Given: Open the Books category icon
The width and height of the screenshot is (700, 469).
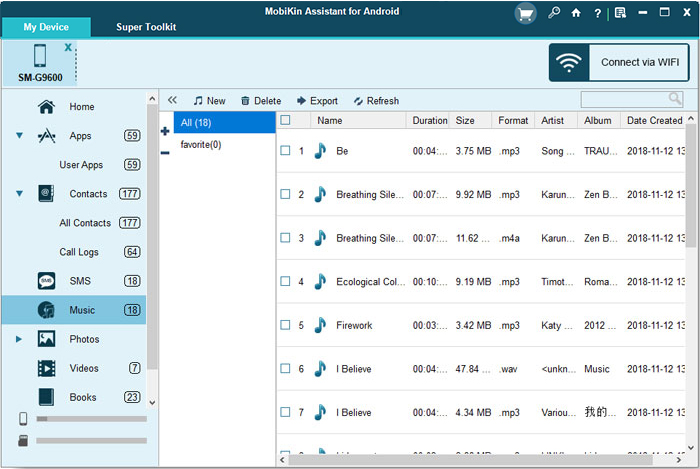Looking at the screenshot, I should [x=46, y=397].
